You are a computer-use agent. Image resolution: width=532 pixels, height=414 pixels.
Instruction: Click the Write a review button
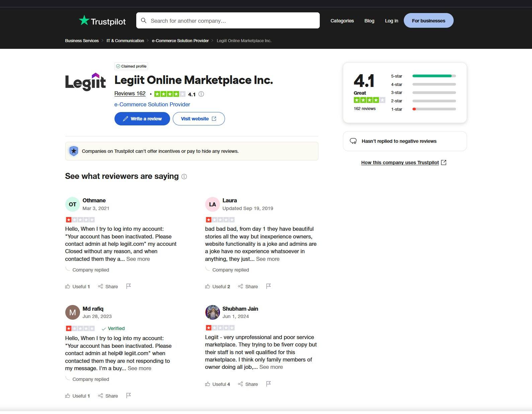142,119
